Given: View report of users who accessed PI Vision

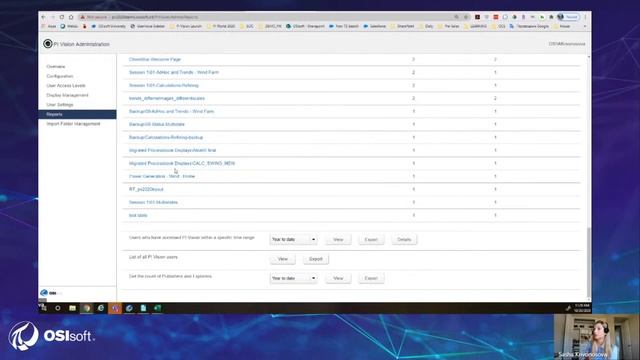Looking at the screenshot, I should click(x=338, y=240).
